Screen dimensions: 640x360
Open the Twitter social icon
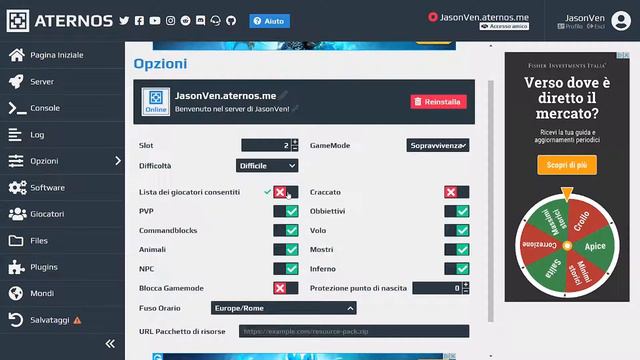pyautogui.click(x=124, y=21)
